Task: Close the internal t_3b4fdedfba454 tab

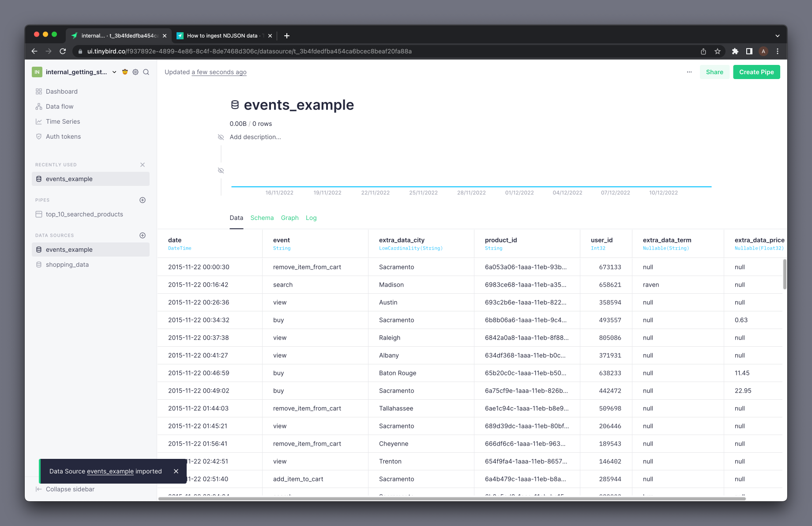Action: pyautogui.click(x=165, y=36)
